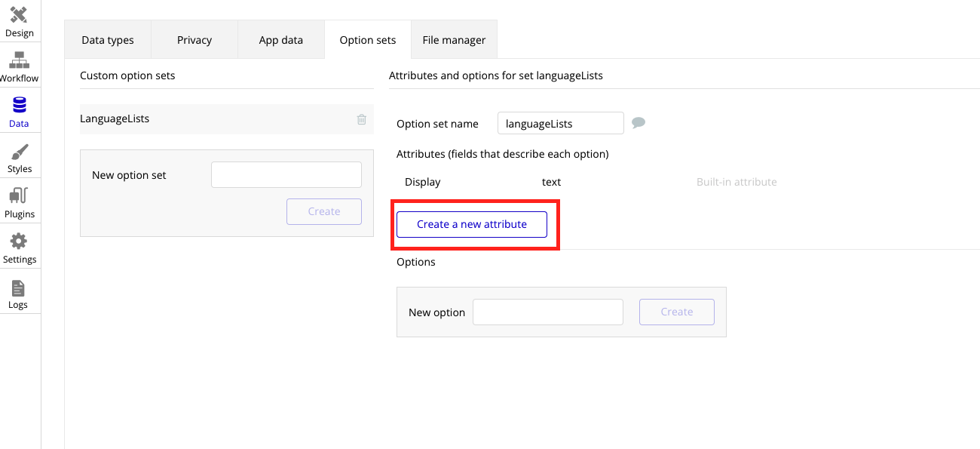Open Settings gear in sidebar

click(20, 248)
